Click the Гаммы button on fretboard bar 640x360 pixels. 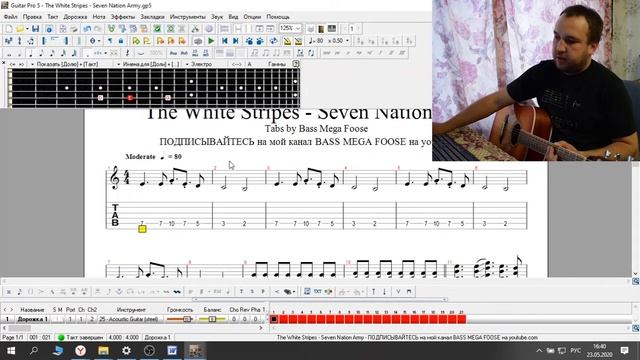tap(277, 64)
